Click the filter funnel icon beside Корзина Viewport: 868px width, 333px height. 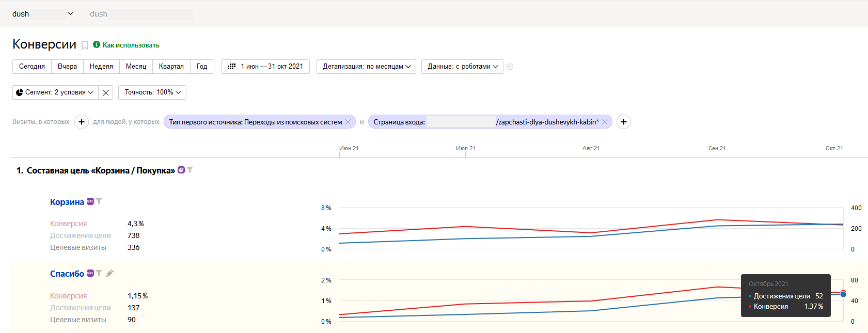coord(99,201)
